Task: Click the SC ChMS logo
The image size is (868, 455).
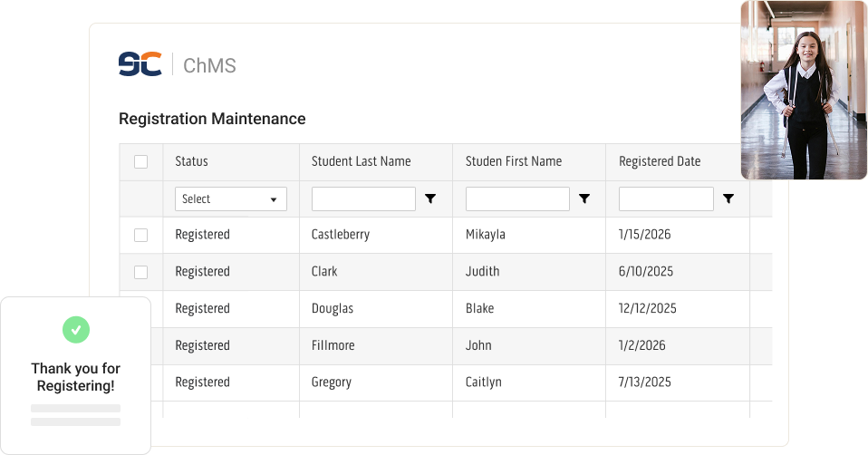Action: click(177, 65)
